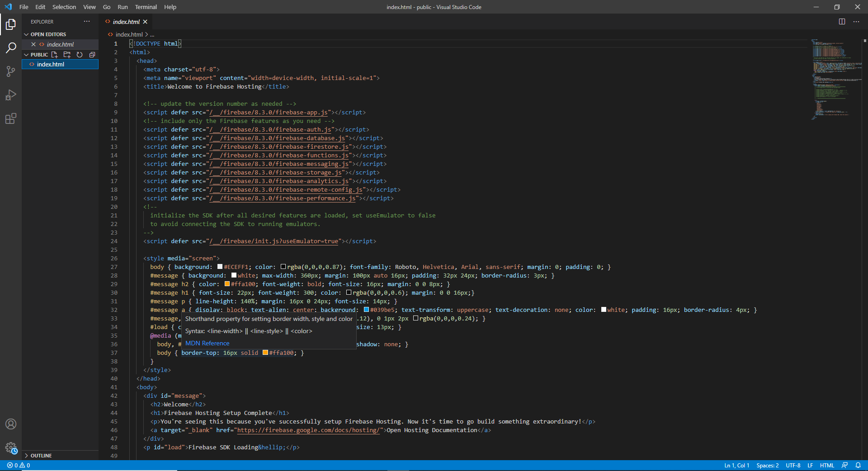Select the index.html editor tab
Screen dimensions: 868x471
click(x=126, y=22)
